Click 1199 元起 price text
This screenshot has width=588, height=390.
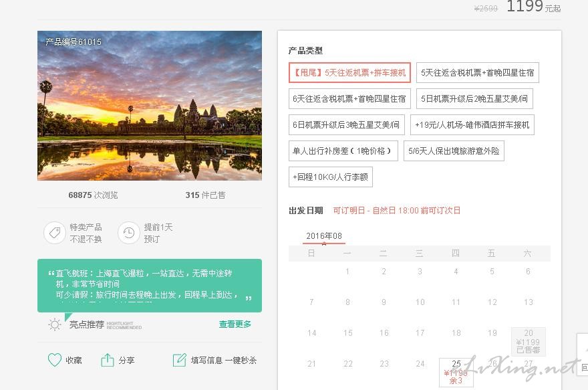534,7
